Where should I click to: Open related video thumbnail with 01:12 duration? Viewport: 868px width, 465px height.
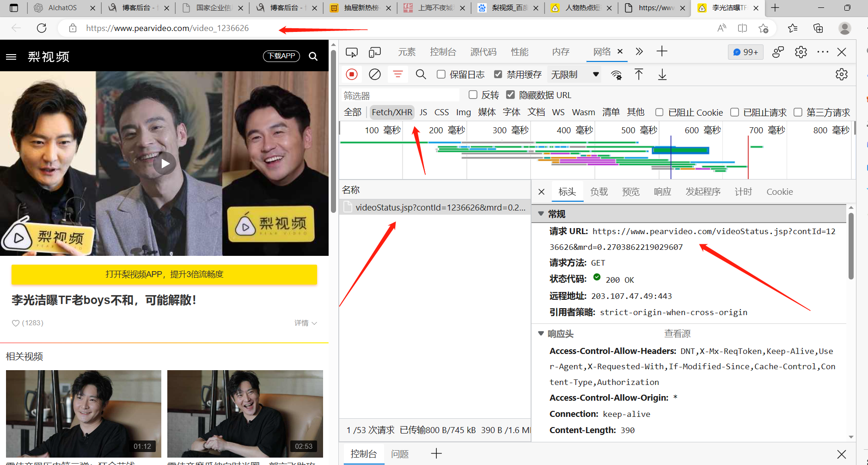pyautogui.click(x=84, y=414)
